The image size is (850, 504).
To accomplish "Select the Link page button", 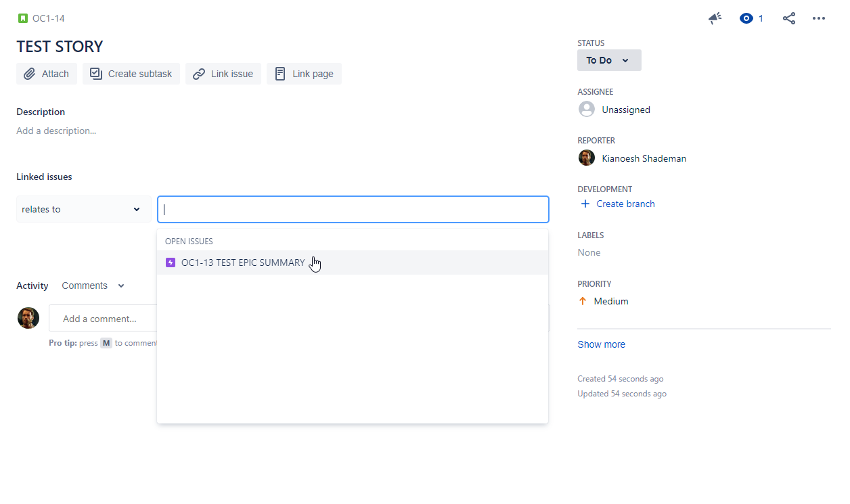I will click(x=304, y=74).
